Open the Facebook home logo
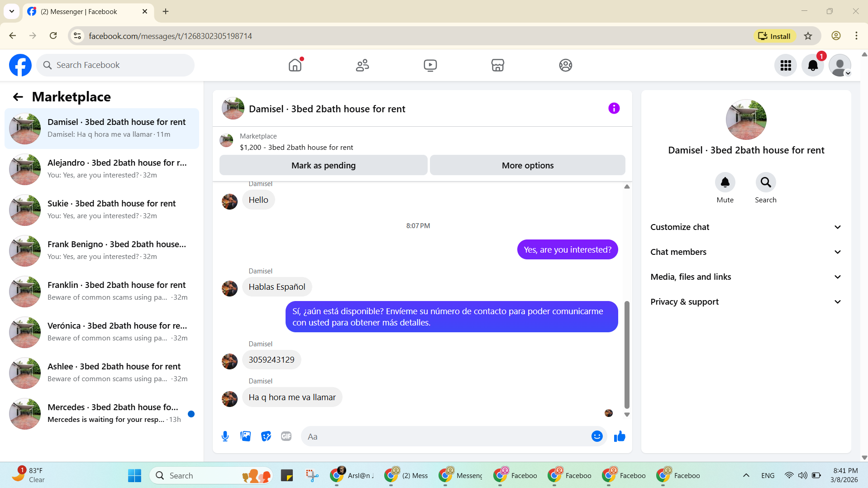 pos(20,65)
